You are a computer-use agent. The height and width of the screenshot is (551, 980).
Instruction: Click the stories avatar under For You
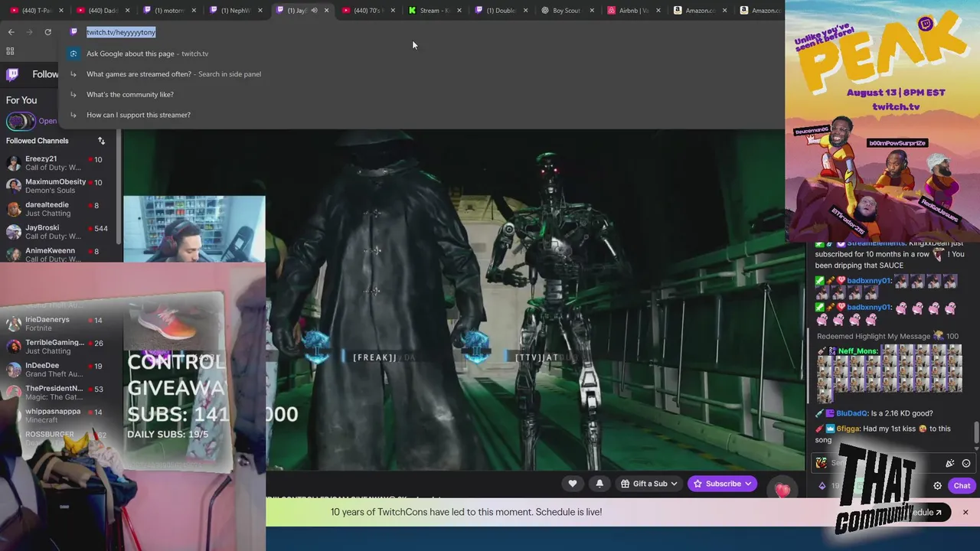21,121
